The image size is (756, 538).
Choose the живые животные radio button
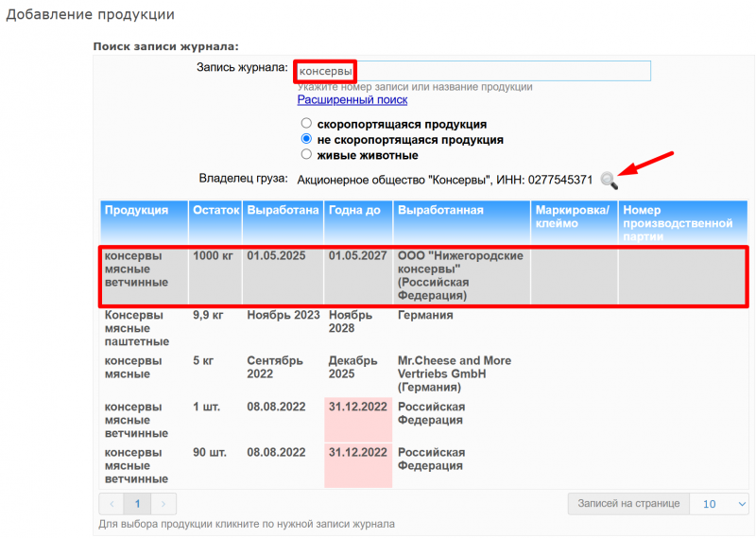[x=305, y=154]
